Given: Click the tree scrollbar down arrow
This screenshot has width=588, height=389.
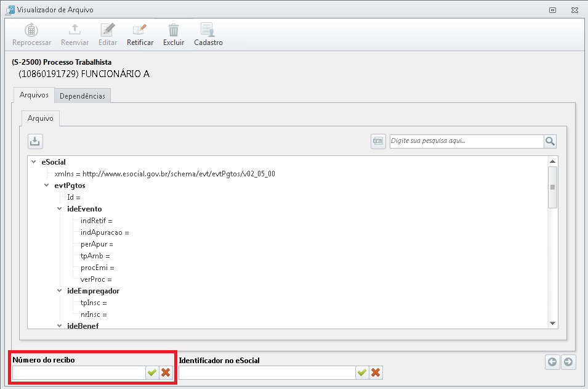Looking at the screenshot, I should [x=552, y=323].
